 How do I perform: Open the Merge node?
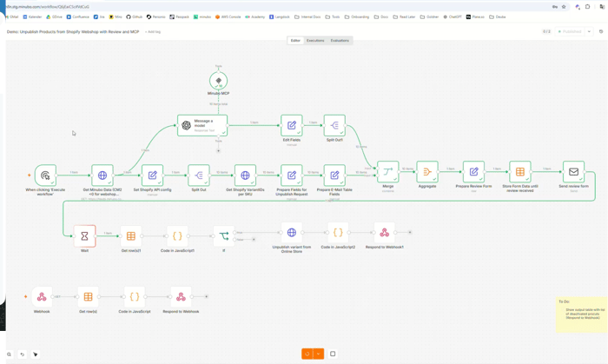(387, 172)
